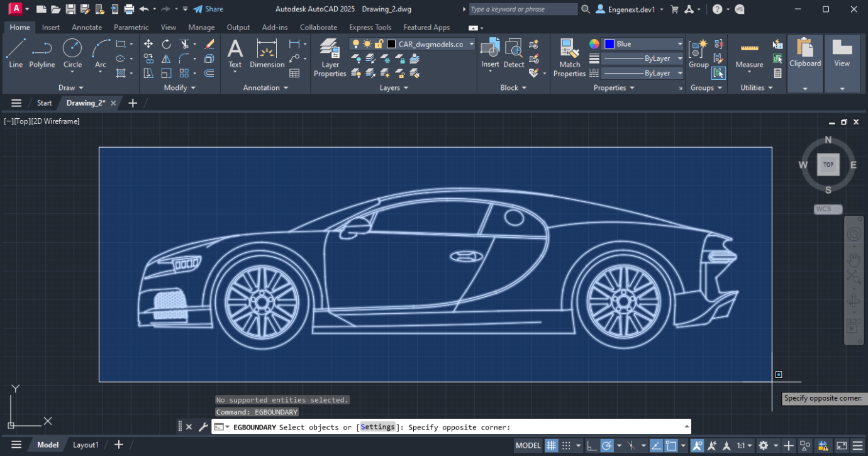Viewport: 868px width, 456px height.
Task: Activate the Rotate tool
Action: (166, 44)
